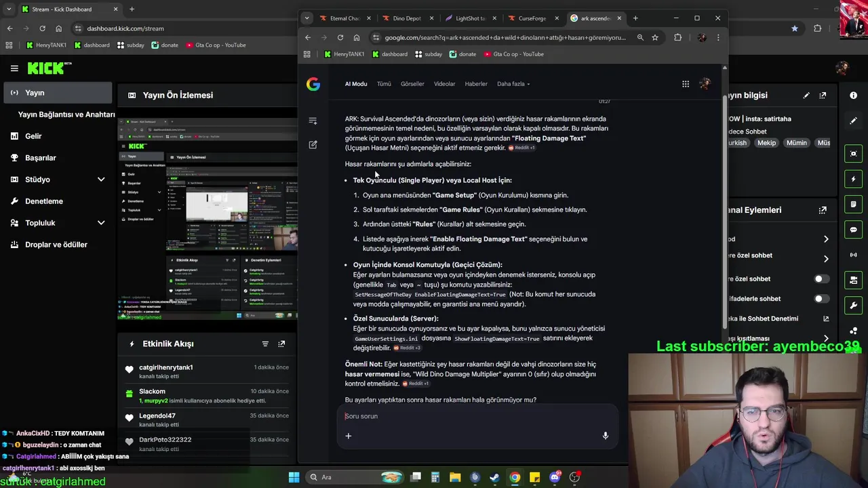
Task: Open a new tab in Google Chrome window
Action: click(x=635, y=18)
